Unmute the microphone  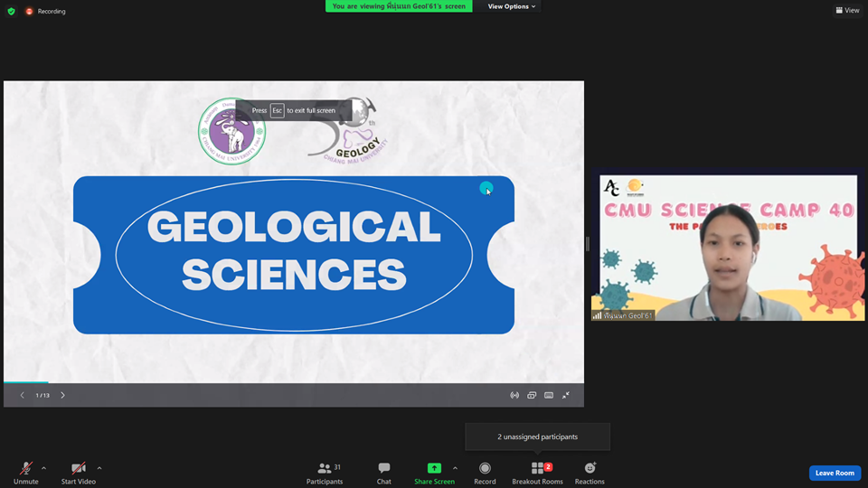click(x=26, y=472)
